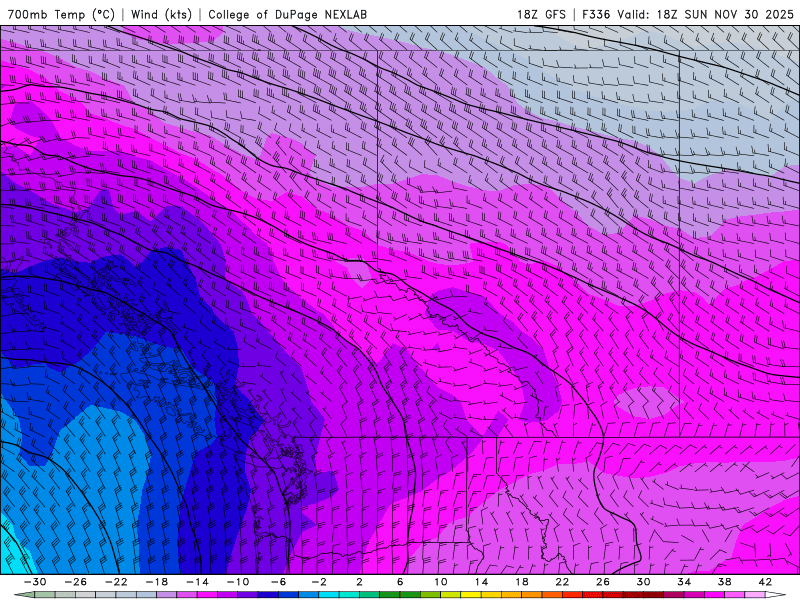This screenshot has height=600, width=800.
Task: Select the -30 label on the temperature scale
Action: click(35, 582)
